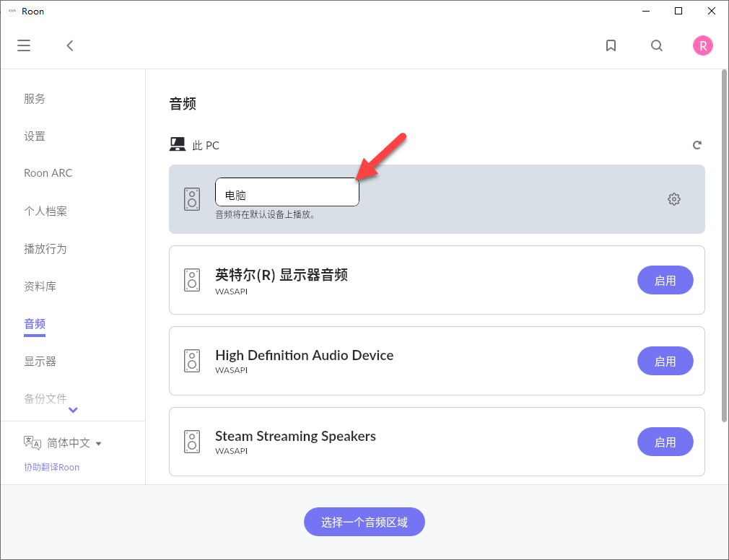Expand sidebar with the down chevron
This screenshot has width=729, height=560.
[73, 410]
